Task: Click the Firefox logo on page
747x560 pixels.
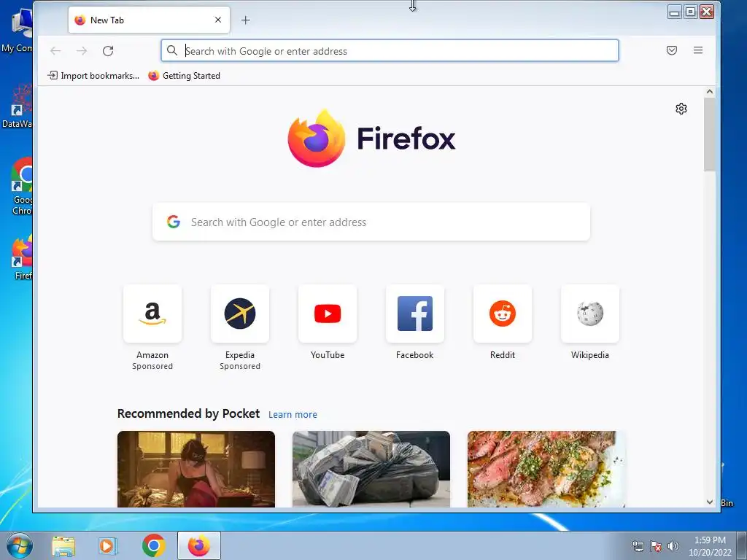Action: pos(371,139)
